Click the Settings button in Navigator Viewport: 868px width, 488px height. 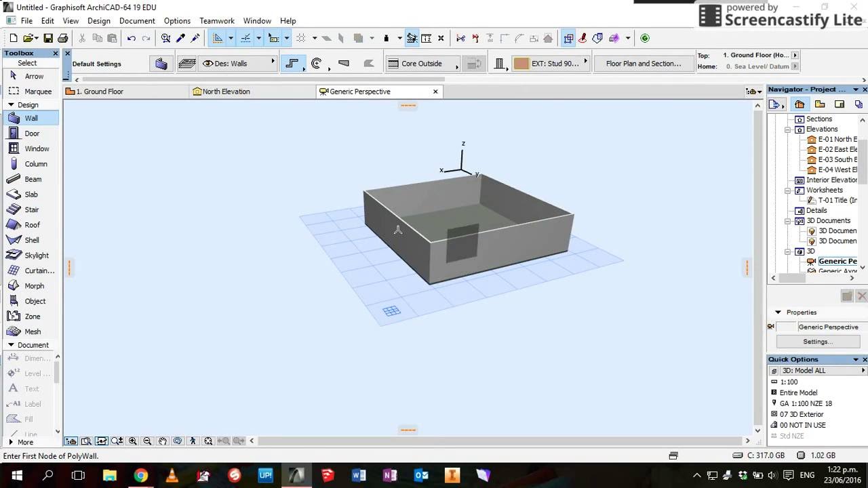[817, 342]
